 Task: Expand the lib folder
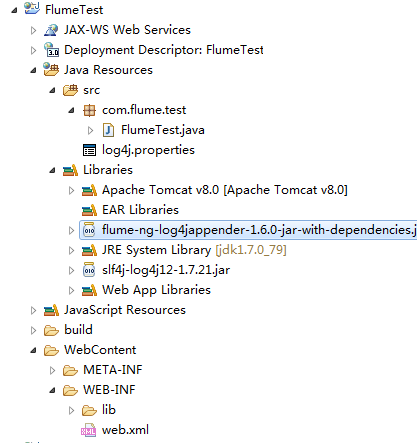pyautogui.click(x=71, y=410)
